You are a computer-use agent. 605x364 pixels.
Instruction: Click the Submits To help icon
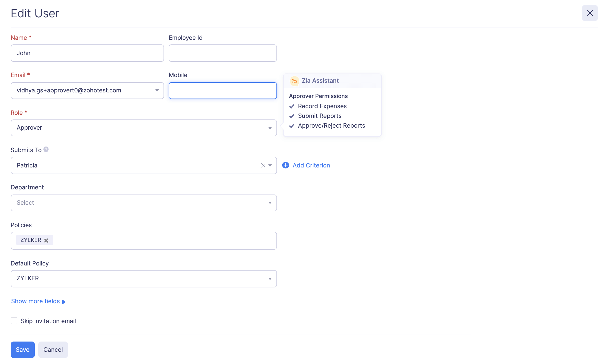[x=46, y=150]
